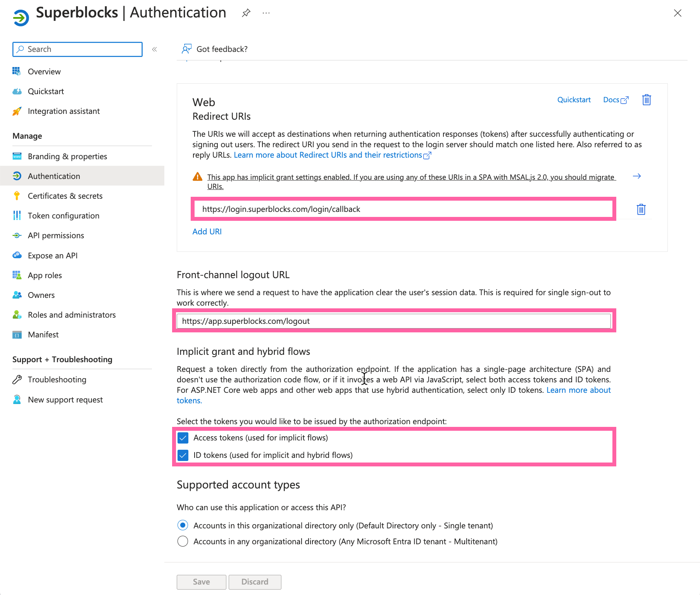Delete the Web platform using the trash icon

[x=646, y=100]
